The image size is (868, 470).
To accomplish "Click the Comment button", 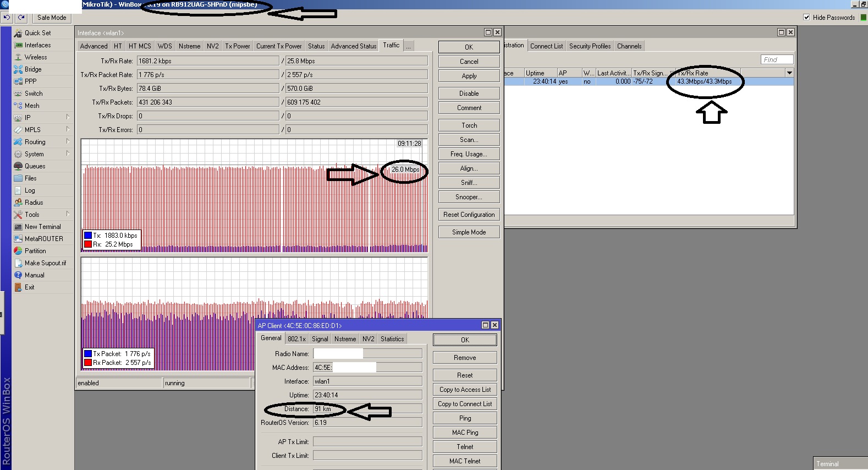I will pos(469,108).
